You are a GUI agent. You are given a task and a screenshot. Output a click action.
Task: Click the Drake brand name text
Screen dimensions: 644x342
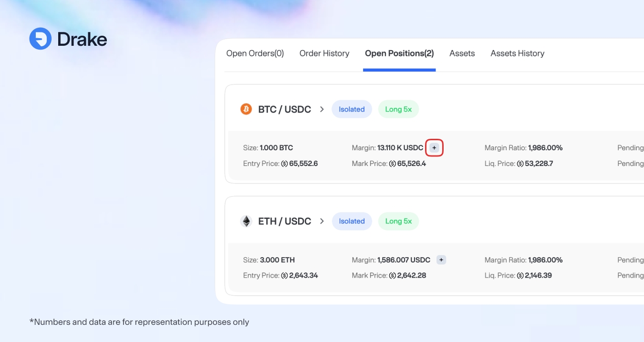coord(82,39)
